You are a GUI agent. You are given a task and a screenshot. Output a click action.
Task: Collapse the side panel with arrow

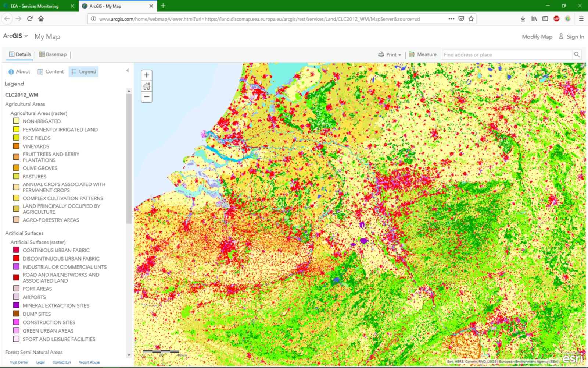[x=128, y=71]
